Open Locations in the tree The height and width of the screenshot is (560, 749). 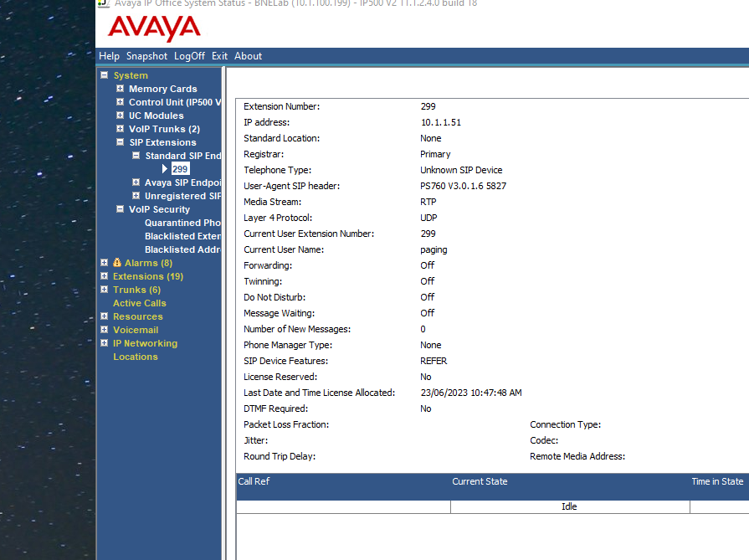(136, 357)
